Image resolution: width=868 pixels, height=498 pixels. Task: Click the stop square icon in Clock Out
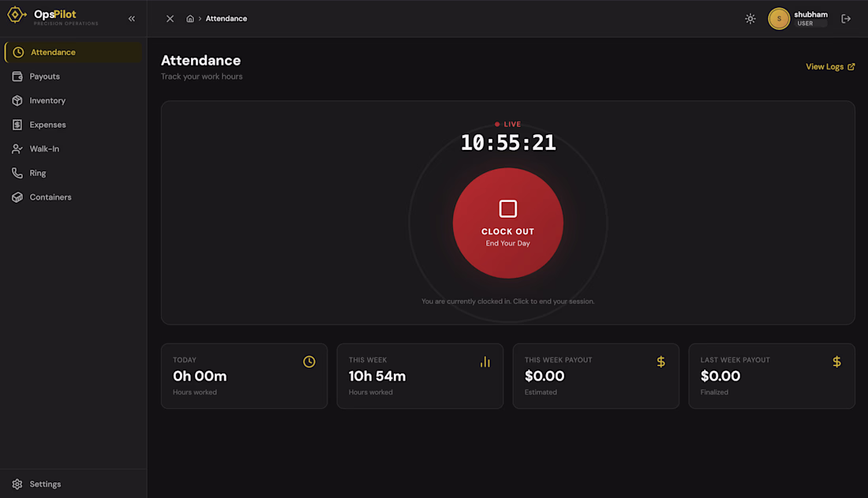(507, 209)
